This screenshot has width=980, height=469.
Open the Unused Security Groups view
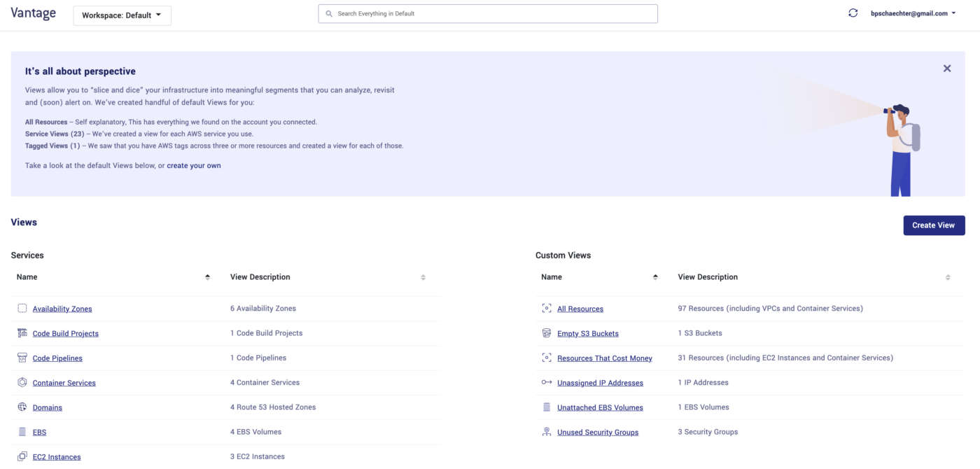[598, 433]
